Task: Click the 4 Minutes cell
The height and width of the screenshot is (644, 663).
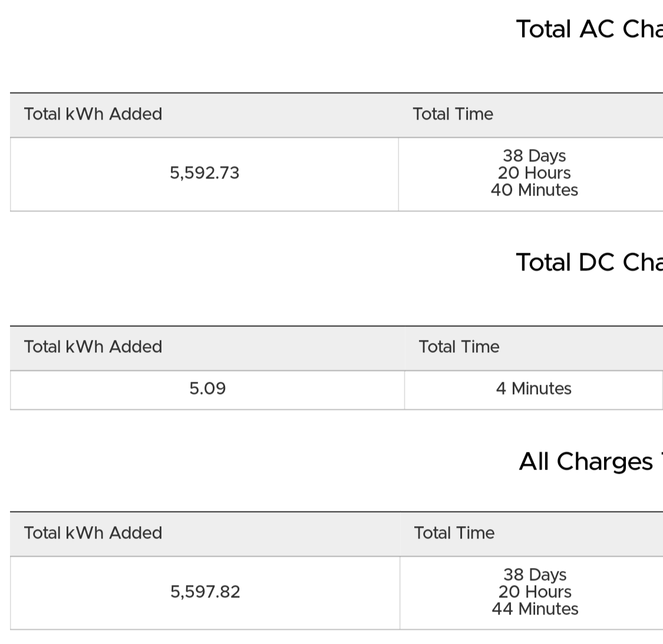Action: [x=533, y=390]
